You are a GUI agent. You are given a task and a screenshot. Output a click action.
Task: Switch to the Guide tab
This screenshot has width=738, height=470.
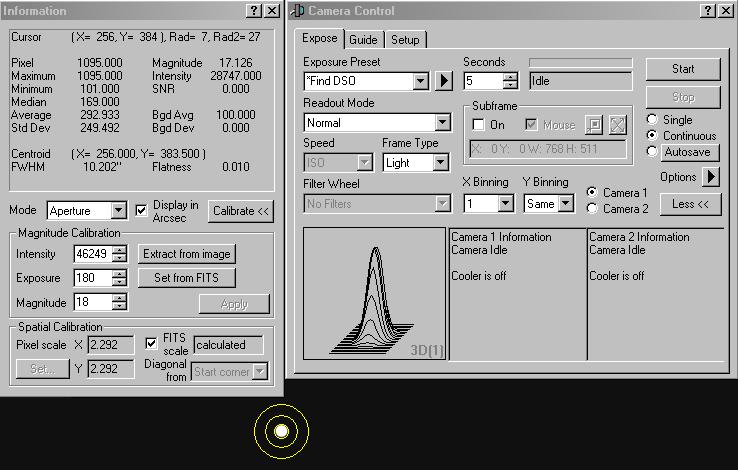(363, 40)
